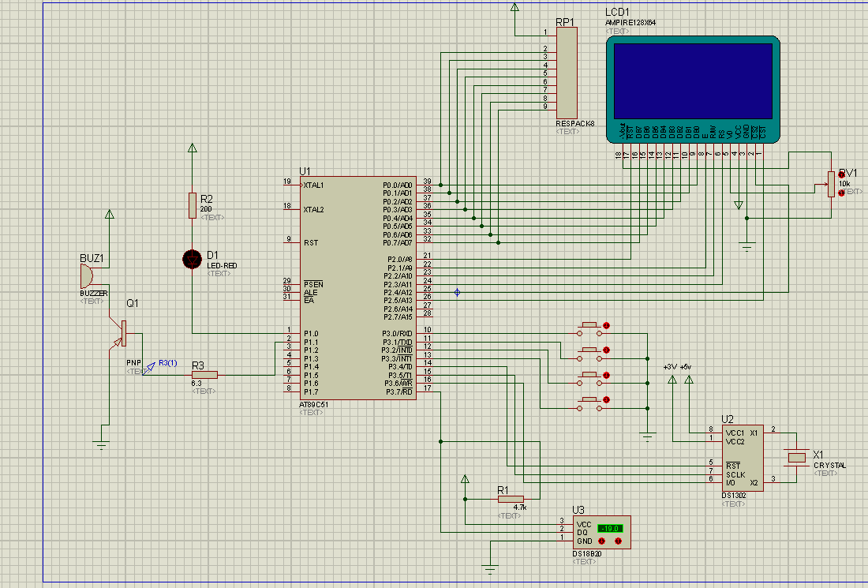
Task: Click the right red temperature button on DS18B20
Action: click(619, 541)
